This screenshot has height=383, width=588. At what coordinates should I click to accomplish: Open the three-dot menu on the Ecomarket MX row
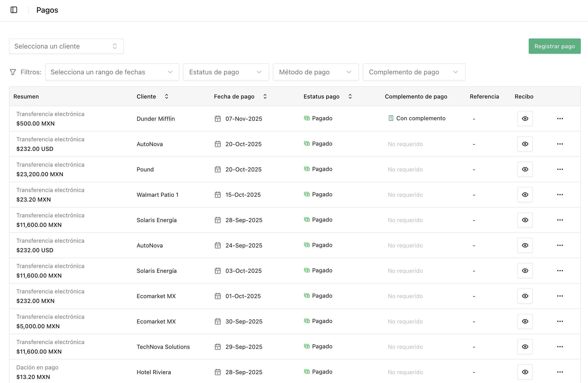560,296
